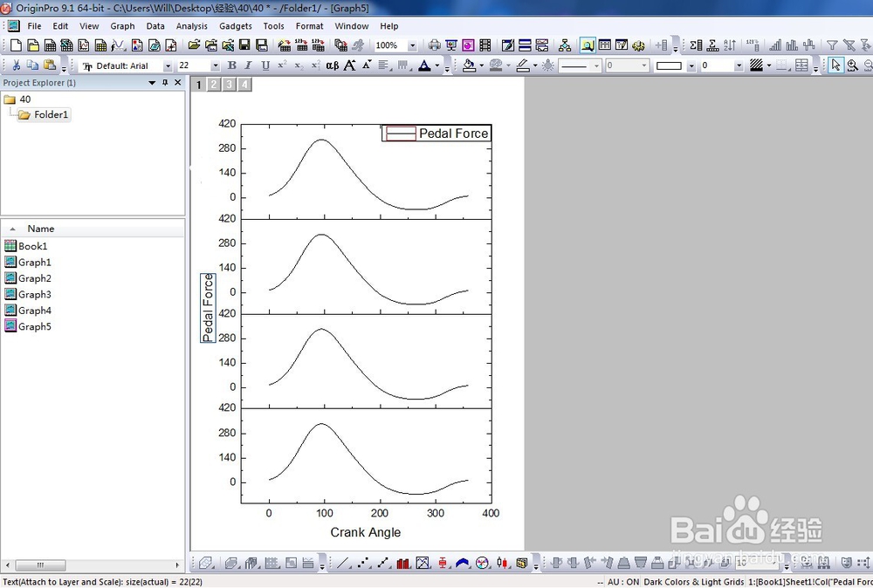Open the Graph menu

122,25
